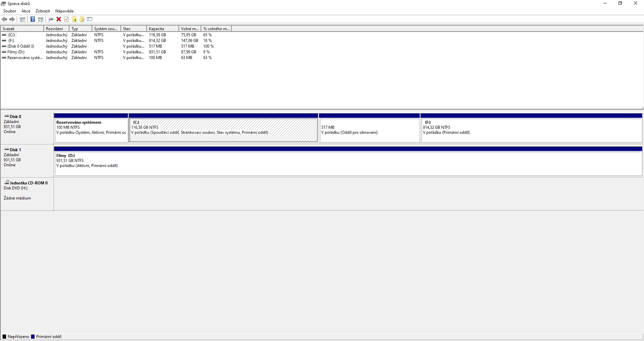Click the red X delete icon

pyautogui.click(x=59, y=19)
